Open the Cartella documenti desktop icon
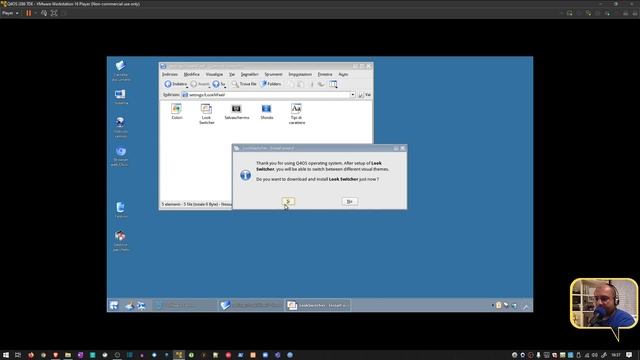Viewport: 640px width, 360px height. tap(120, 70)
